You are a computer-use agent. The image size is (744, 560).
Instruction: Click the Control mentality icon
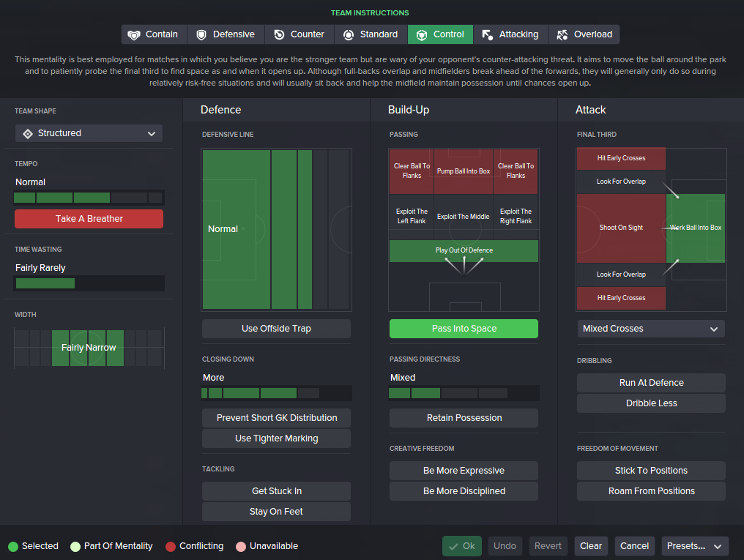(421, 34)
